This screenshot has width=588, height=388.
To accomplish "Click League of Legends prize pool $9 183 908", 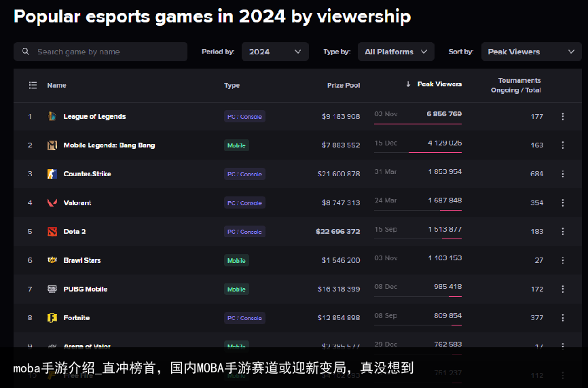I will [x=340, y=116].
